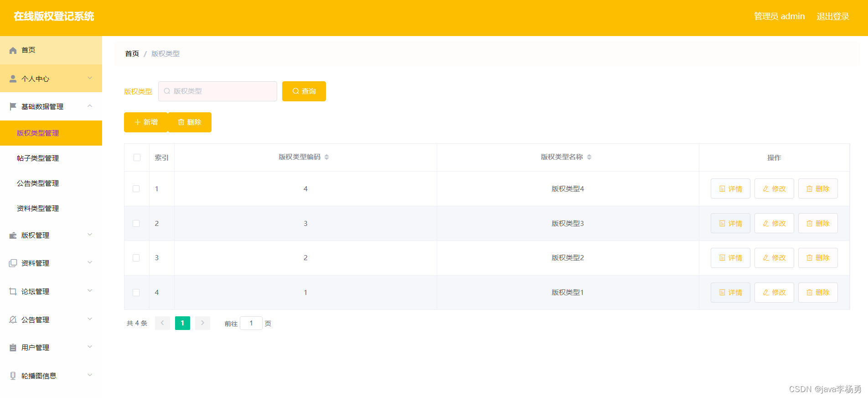Click the 版权管理 sidebar icon
This screenshot has width=868, height=398.
pos(13,236)
